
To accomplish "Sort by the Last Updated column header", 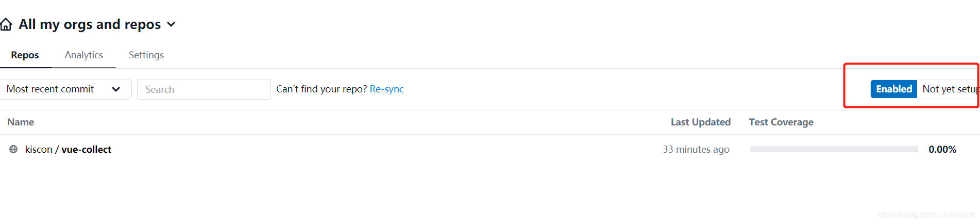I will coord(700,122).
